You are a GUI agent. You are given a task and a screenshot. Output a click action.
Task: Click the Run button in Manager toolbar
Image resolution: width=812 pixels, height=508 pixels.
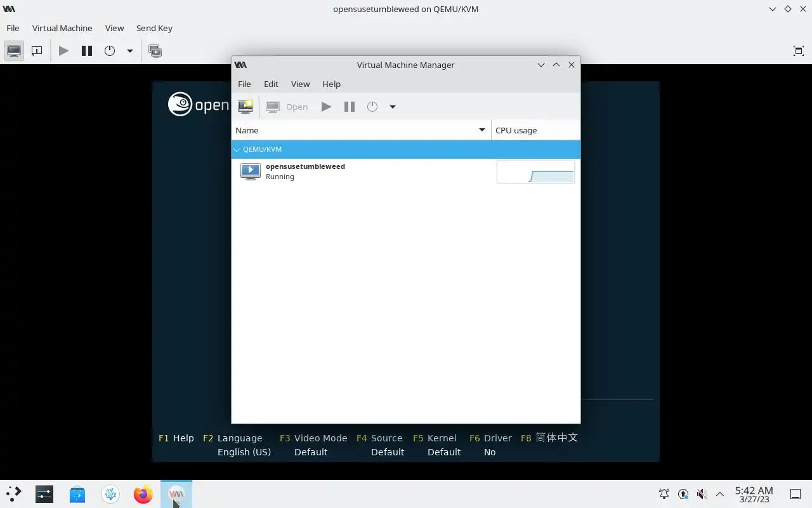click(326, 107)
